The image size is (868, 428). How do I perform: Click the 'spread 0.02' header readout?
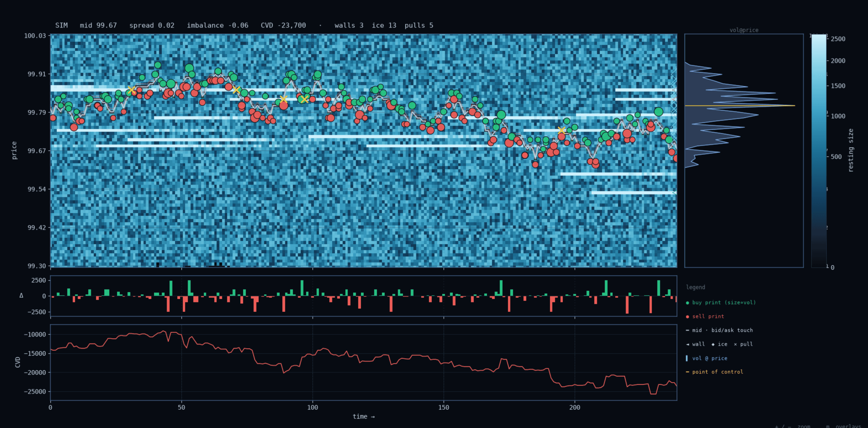click(152, 25)
